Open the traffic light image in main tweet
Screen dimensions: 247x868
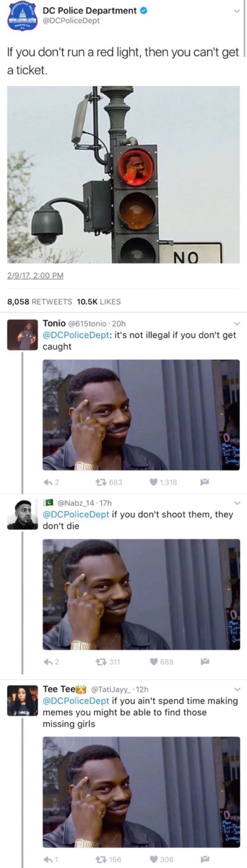(123, 175)
